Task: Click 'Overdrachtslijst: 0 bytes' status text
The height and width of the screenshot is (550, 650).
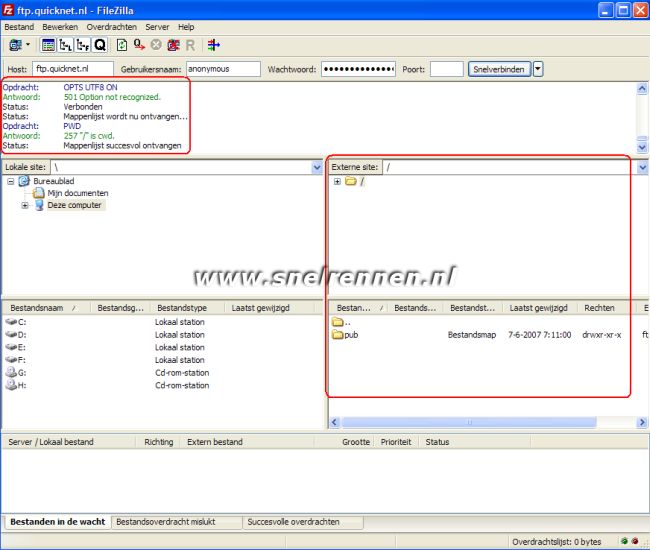Action: 556,542
